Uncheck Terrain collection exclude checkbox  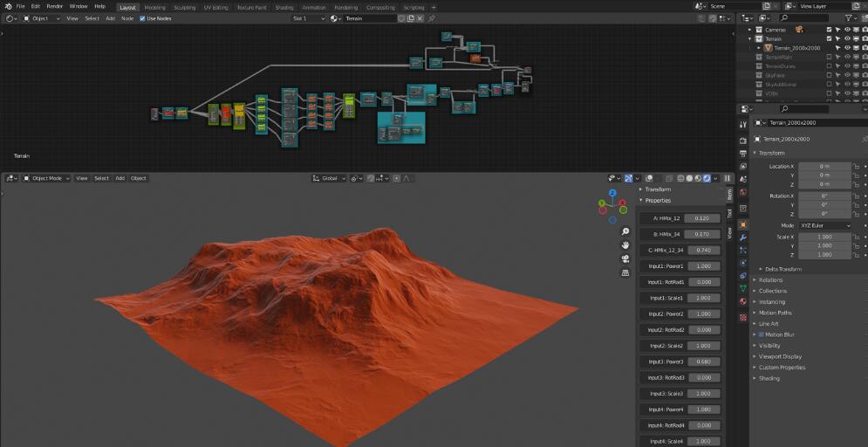click(x=829, y=38)
